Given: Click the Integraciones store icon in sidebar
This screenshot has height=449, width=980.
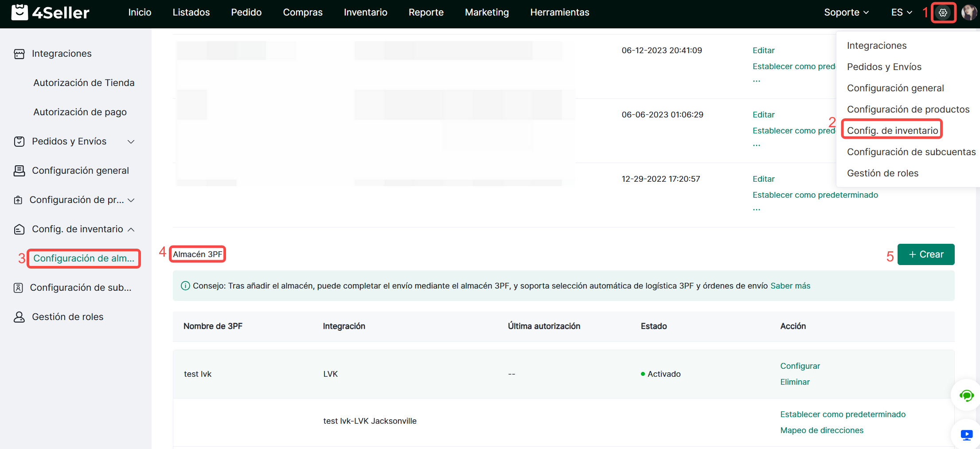Looking at the screenshot, I should [19, 54].
